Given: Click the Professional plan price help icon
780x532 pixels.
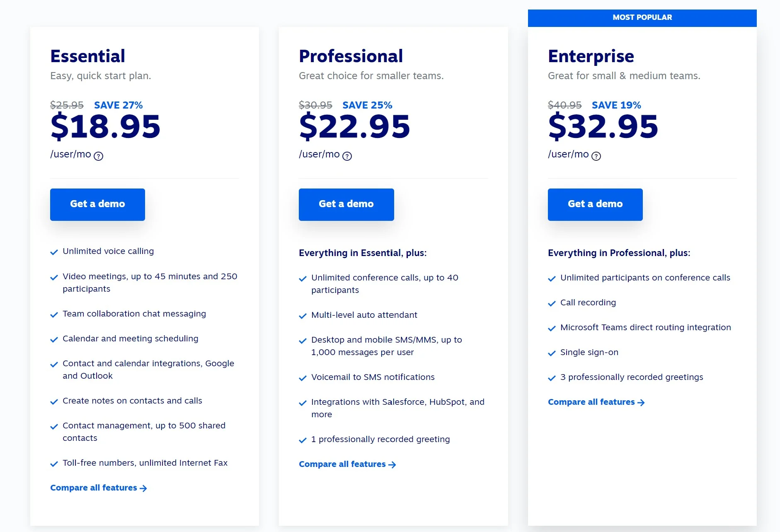Looking at the screenshot, I should click(x=347, y=156).
